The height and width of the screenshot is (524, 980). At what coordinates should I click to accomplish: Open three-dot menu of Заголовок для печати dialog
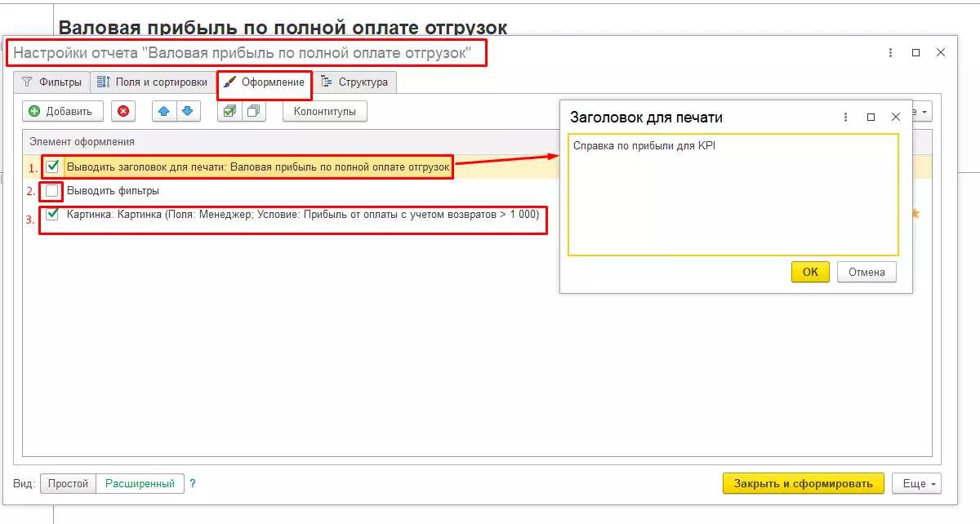pyautogui.click(x=845, y=117)
